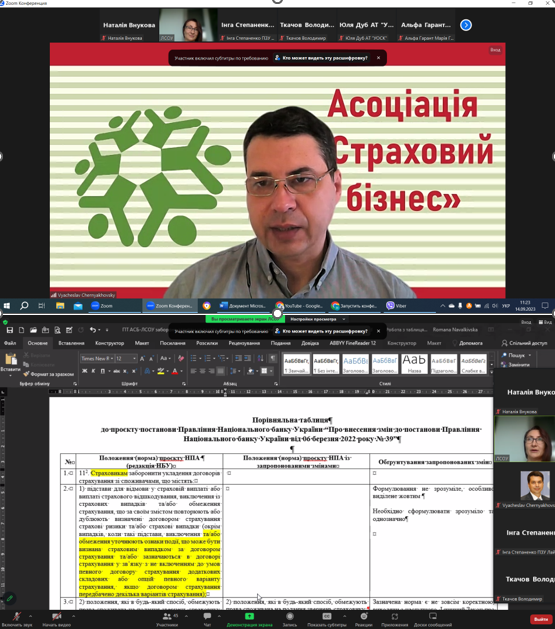Viewport: 555px width, 629px height.
Task: Click the justify alignment icon
Action: [x=221, y=371]
